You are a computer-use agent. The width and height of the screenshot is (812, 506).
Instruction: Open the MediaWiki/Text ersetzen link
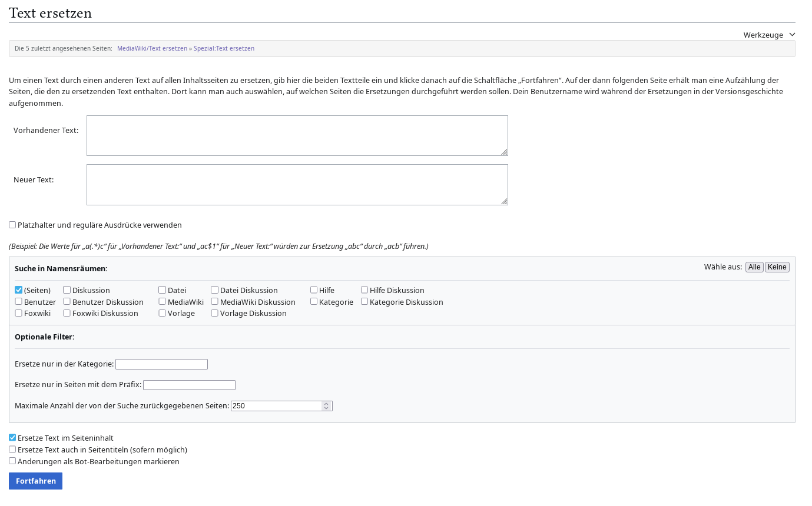pyautogui.click(x=152, y=48)
